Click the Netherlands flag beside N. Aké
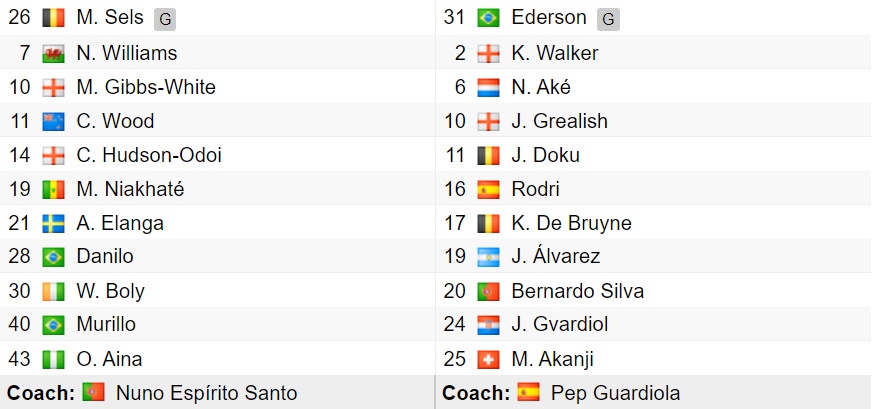The width and height of the screenshot is (873, 409). (488, 88)
